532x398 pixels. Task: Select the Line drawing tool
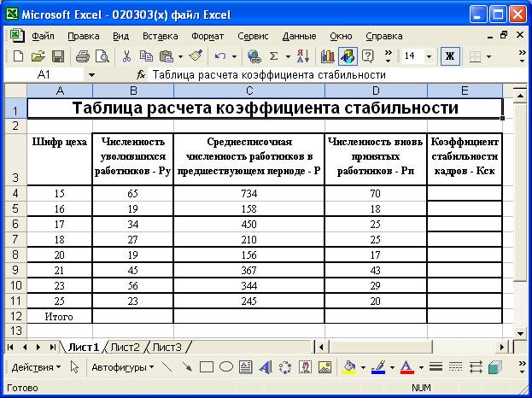point(167,366)
